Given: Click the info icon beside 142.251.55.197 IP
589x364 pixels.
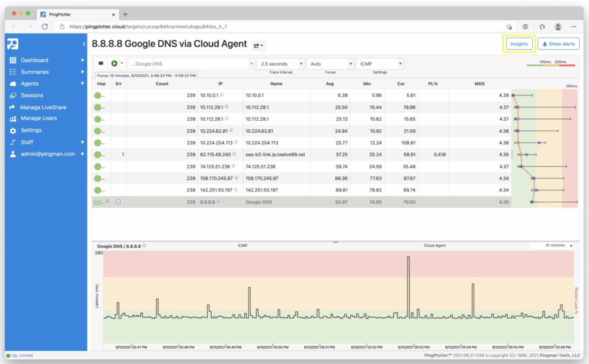Looking at the screenshot, I should coord(235,190).
